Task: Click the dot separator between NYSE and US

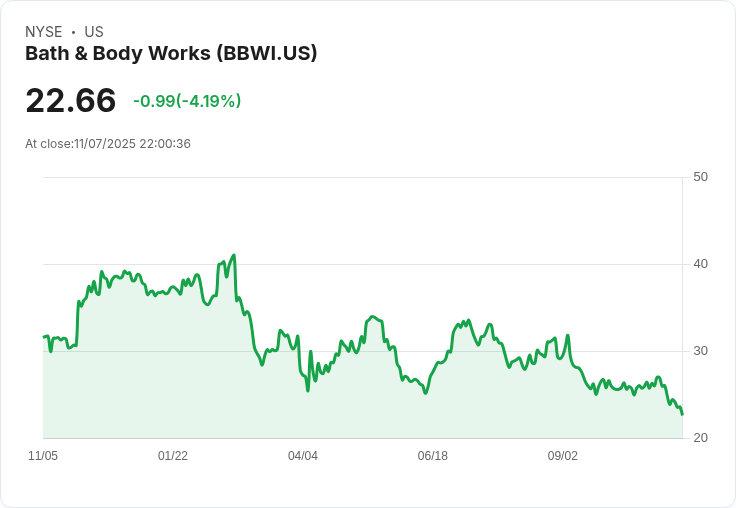Action: tap(73, 32)
